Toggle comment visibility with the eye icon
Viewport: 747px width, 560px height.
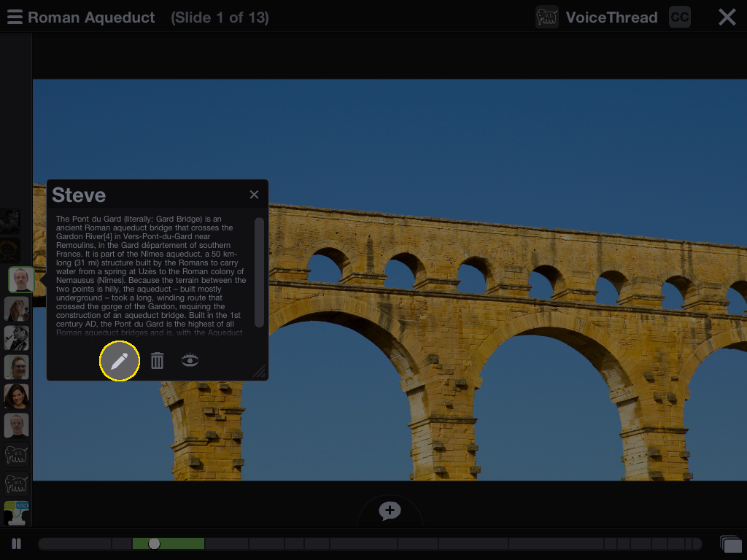click(x=190, y=359)
